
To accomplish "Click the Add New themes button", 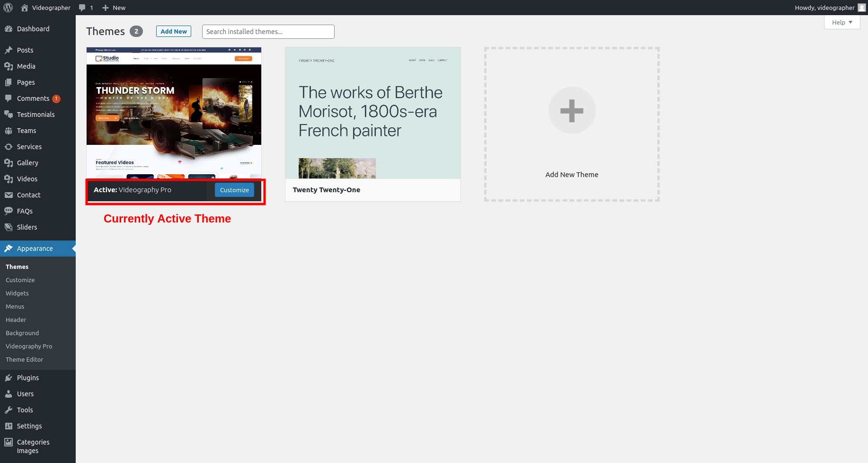I will click(174, 31).
